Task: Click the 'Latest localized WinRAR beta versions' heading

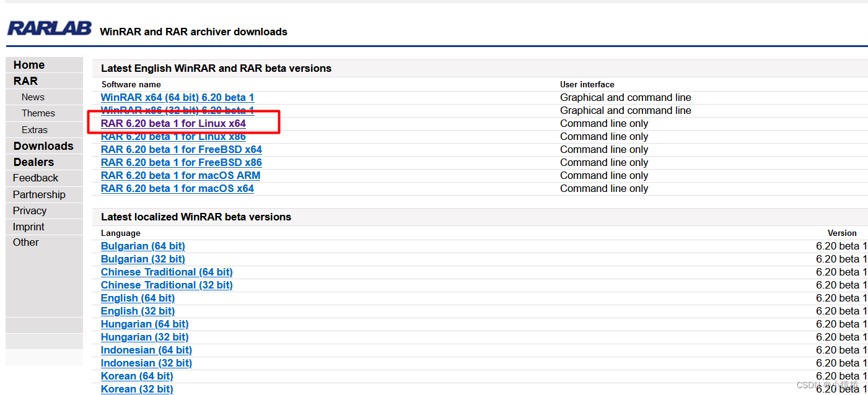Action: point(196,217)
